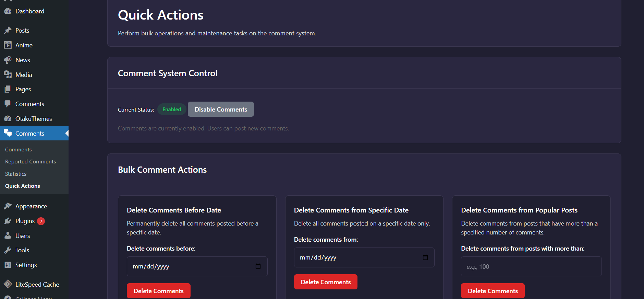The height and width of the screenshot is (299, 644).
Task: Open Users menu
Action: [34, 236]
